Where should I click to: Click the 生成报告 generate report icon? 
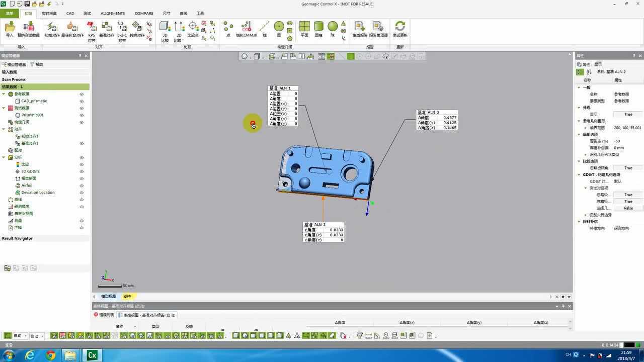tap(360, 29)
